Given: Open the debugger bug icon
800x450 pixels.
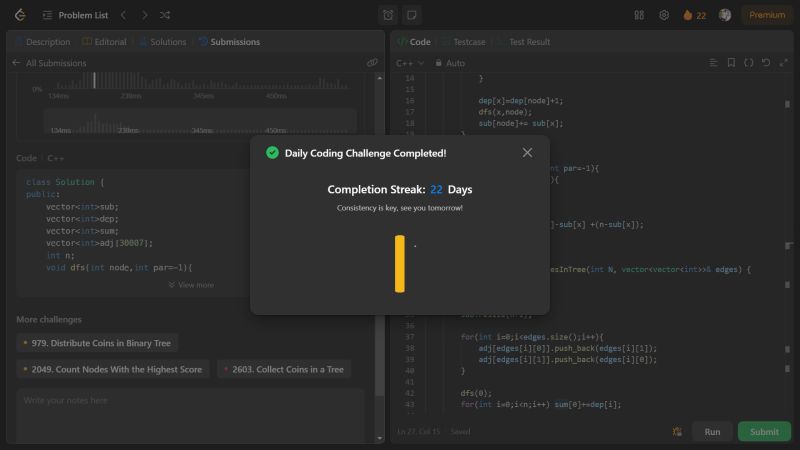Looking at the screenshot, I should click(x=678, y=432).
